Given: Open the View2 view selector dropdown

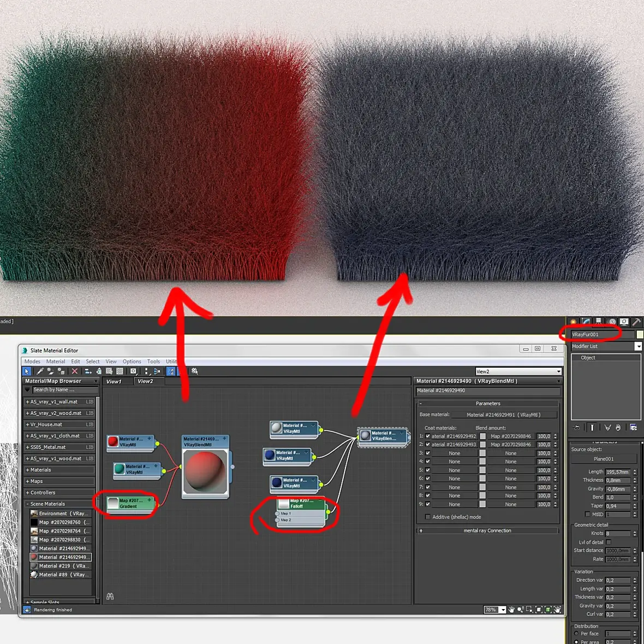Looking at the screenshot, I should coord(558,371).
